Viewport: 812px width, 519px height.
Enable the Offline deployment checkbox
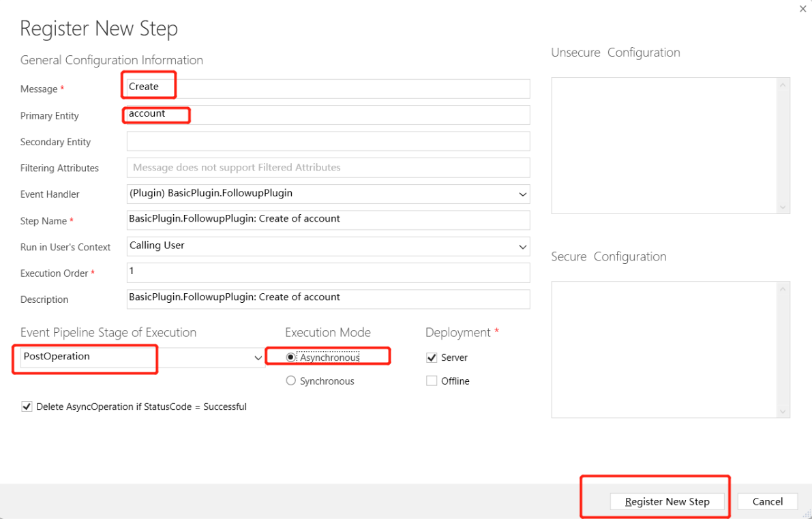click(432, 381)
